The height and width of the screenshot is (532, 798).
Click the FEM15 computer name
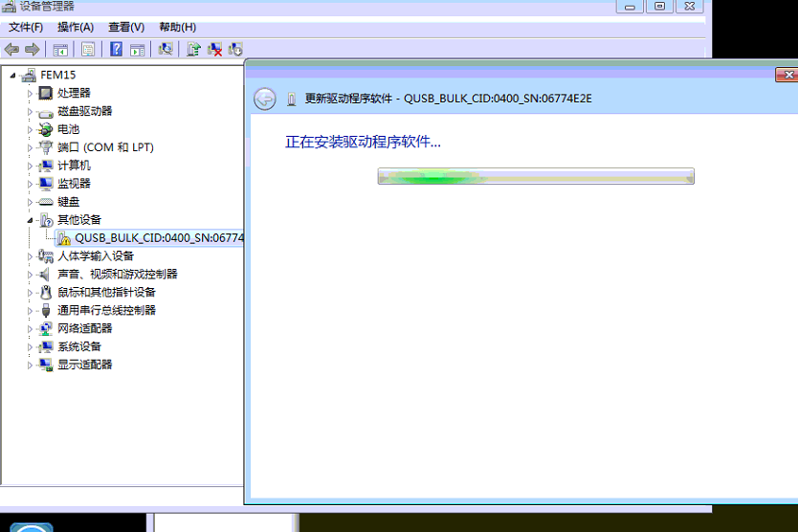pos(58,75)
